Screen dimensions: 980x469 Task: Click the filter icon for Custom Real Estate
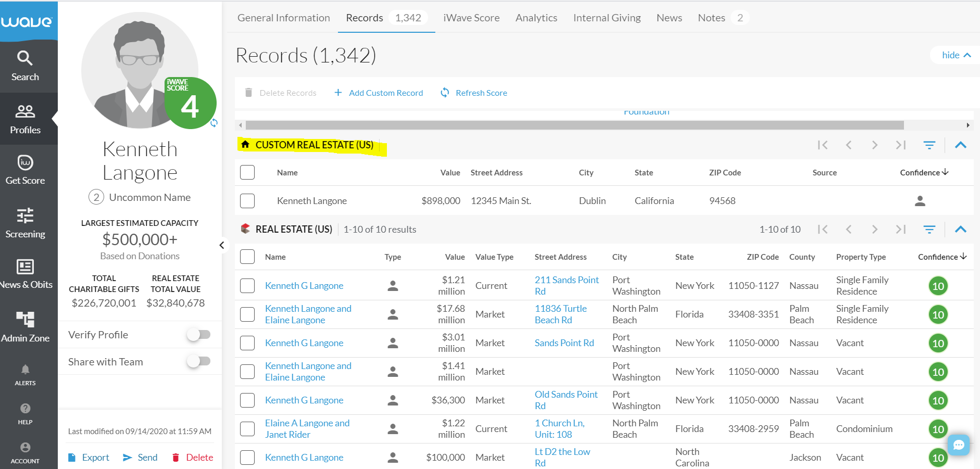point(929,145)
